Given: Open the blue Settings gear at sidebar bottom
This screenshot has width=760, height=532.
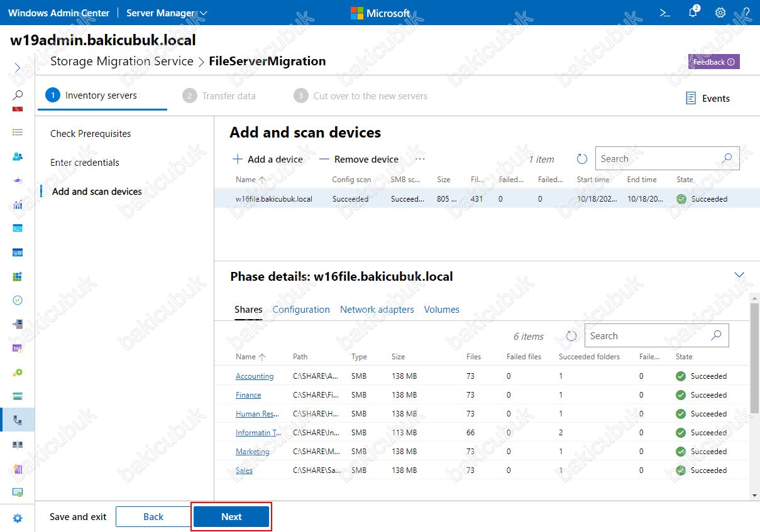Looking at the screenshot, I should (x=18, y=518).
